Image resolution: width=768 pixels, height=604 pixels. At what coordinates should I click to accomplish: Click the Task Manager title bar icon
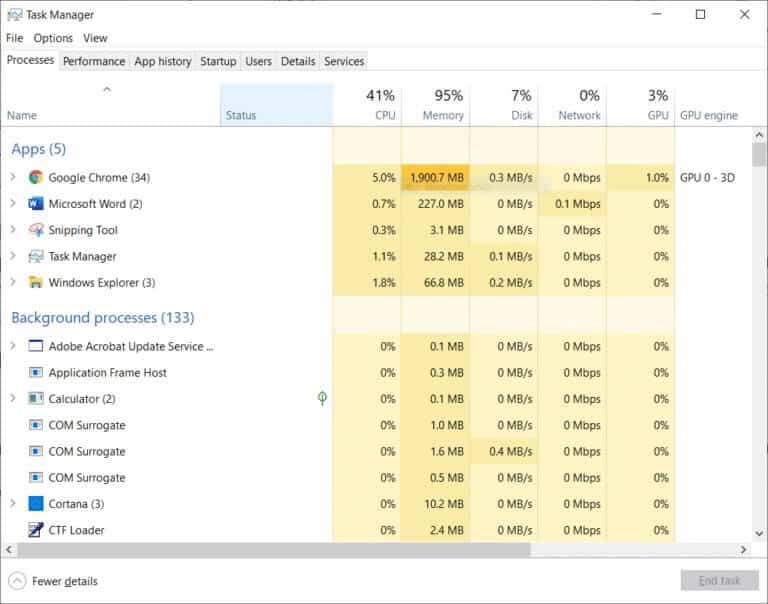pyautogui.click(x=15, y=15)
